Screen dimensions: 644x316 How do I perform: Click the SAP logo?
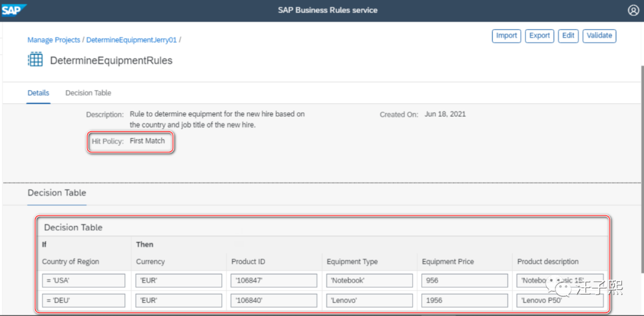[14, 10]
